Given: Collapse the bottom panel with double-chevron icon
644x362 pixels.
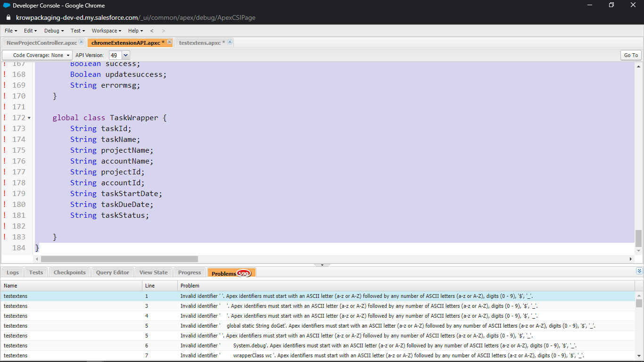Looking at the screenshot, I should [639, 271].
